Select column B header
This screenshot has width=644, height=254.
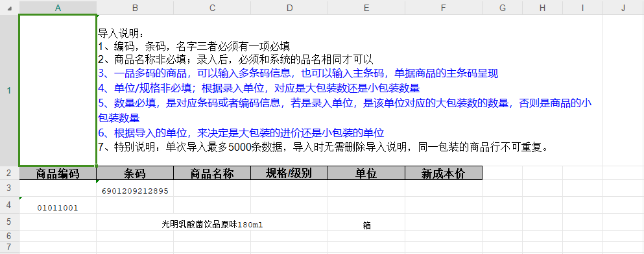[135, 8]
